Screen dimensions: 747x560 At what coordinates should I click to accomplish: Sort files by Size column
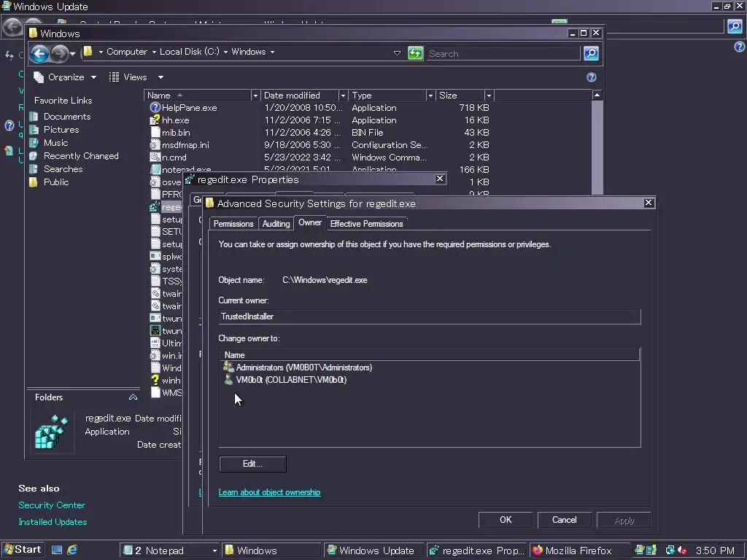[x=460, y=96]
